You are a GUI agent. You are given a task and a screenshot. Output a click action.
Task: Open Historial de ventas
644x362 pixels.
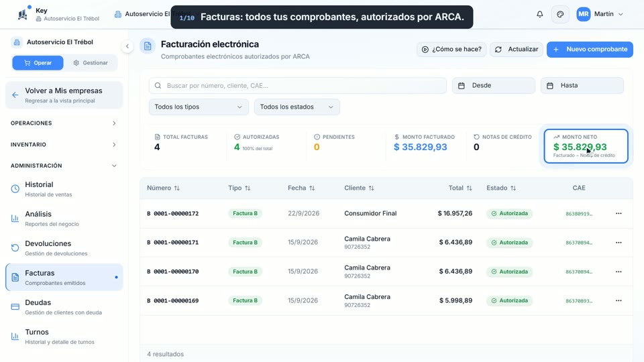pyautogui.click(x=64, y=189)
